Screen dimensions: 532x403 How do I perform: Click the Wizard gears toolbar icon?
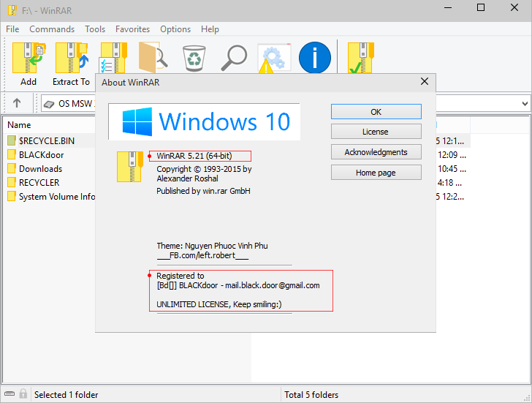tap(274, 59)
